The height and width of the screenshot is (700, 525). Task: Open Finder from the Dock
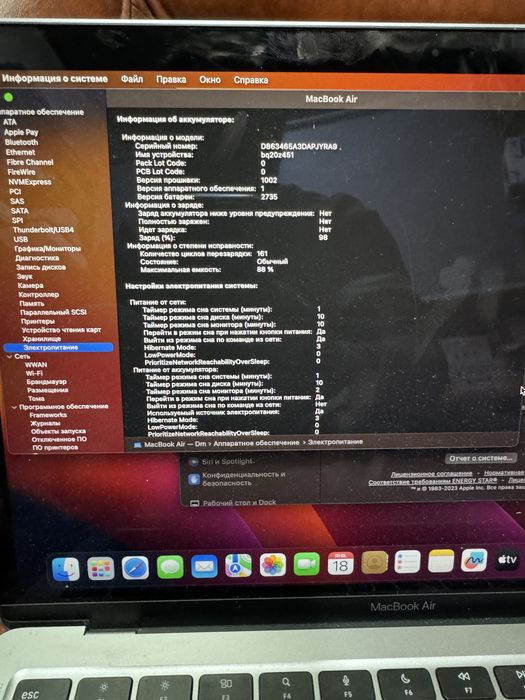[x=66, y=569]
